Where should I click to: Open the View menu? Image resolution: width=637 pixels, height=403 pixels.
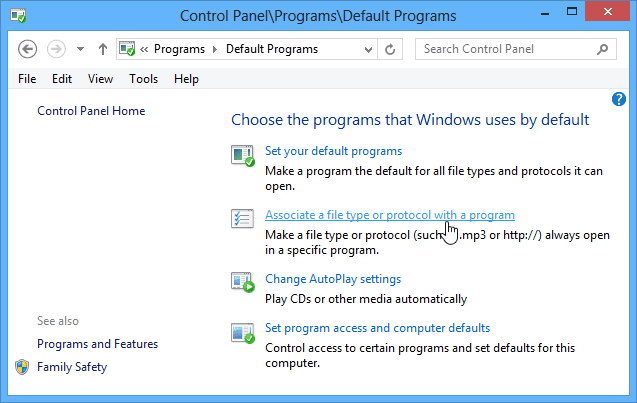point(100,79)
